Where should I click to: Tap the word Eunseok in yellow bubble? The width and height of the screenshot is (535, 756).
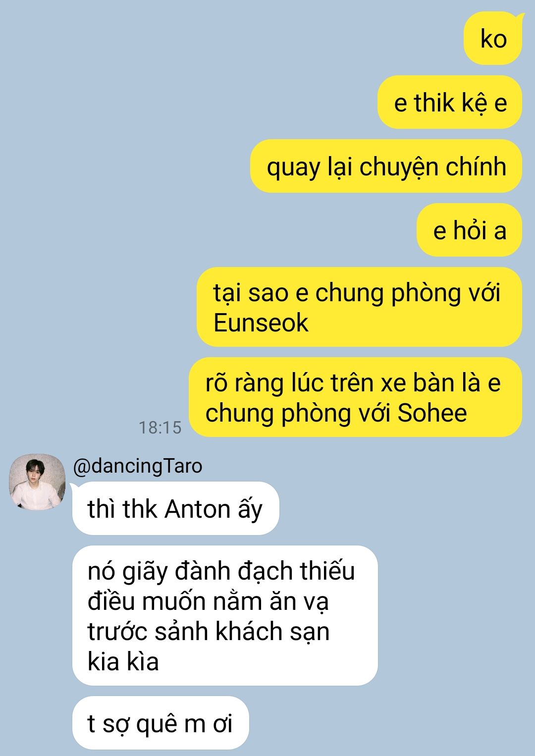[261, 323]
